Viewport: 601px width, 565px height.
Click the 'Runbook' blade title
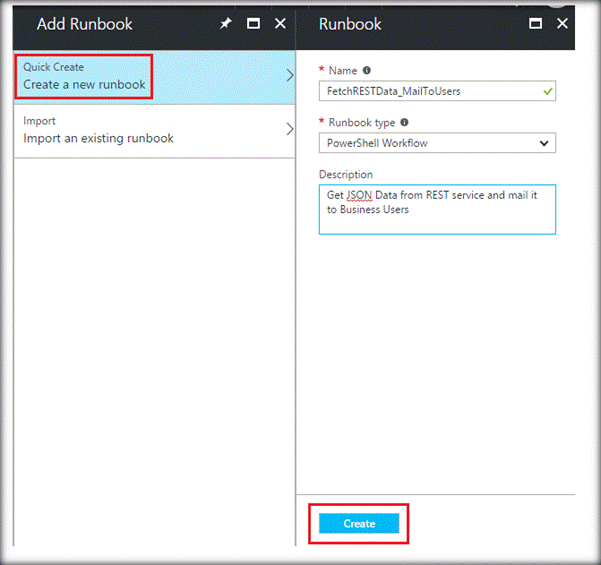pyautogui.click(x=350, y=24)
